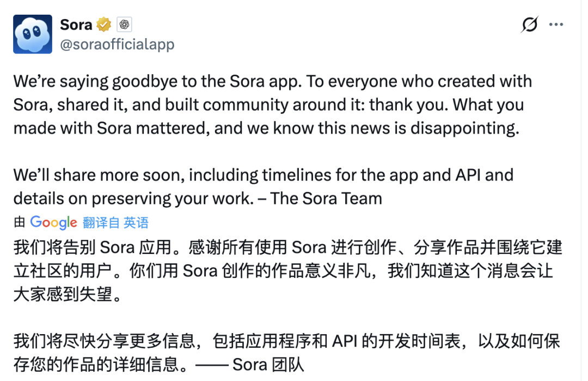Visit the @soraofficialapp profile handle
Screen dimensions: 588x381
pos(118,45)
